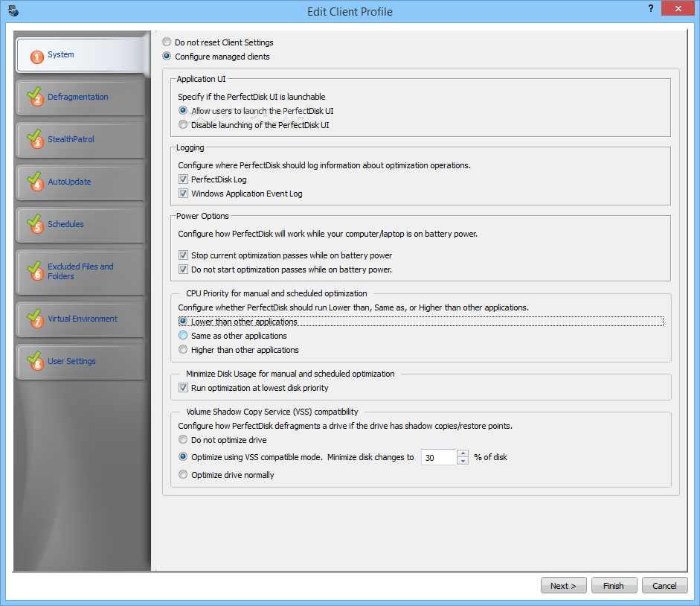Click the Defragmentation step 2 checkmark icon

(35, 97)
